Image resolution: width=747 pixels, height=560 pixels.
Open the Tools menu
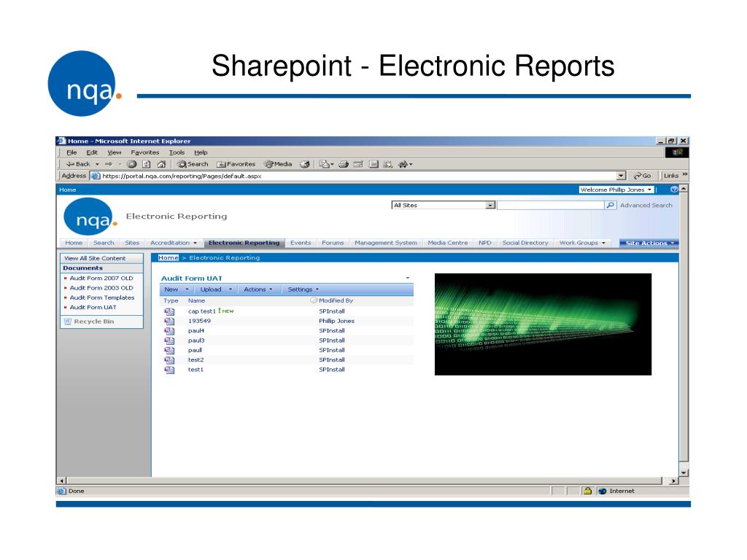(x=177, y=152)
